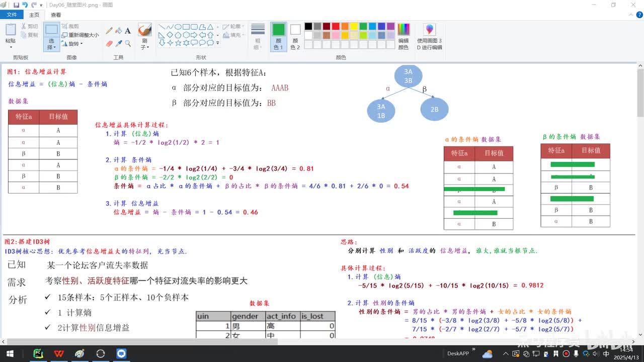The width and height of the screenshot is (644, 362).
Task: Click the weather icon in taskbar
Action: coord(487,354)
